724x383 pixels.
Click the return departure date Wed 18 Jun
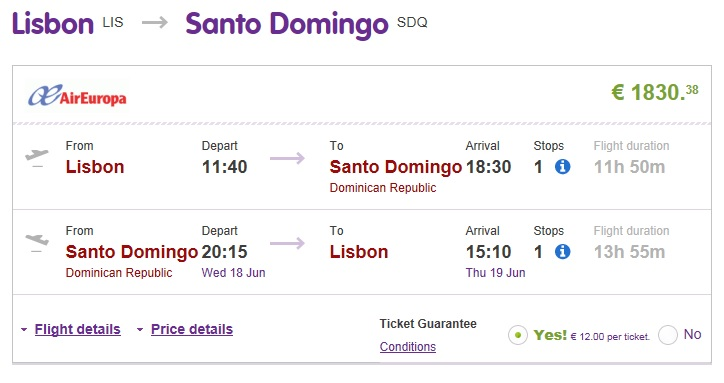(234, 273)
